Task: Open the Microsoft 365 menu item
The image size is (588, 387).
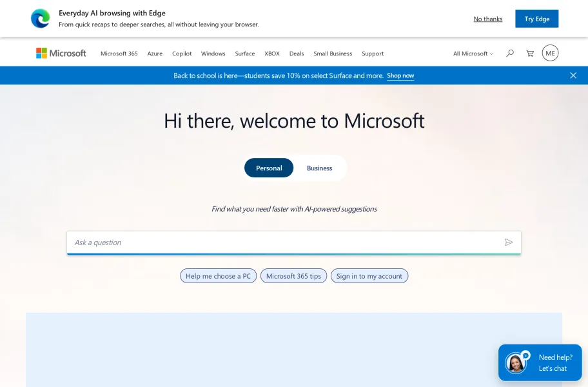Action: click(x=119, y=54)
